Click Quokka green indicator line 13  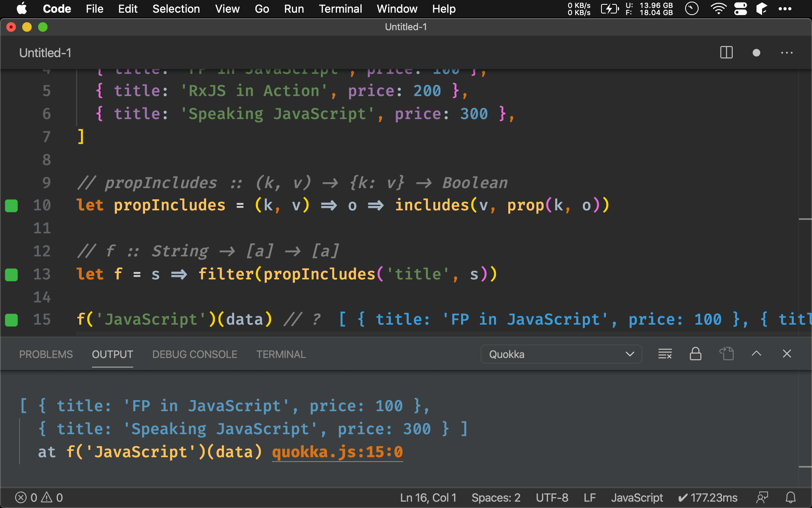point(11,275)
